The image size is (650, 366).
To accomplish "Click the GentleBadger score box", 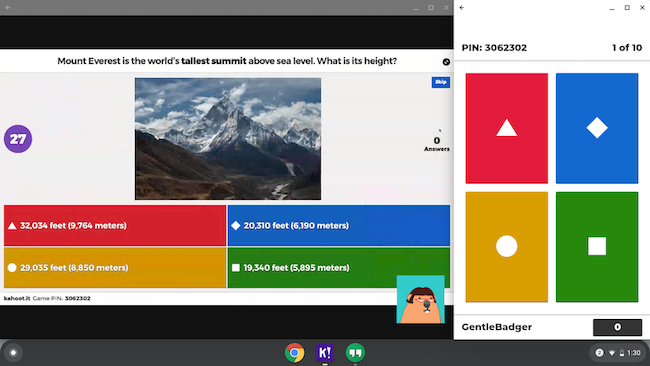I will tap(617, 327).
